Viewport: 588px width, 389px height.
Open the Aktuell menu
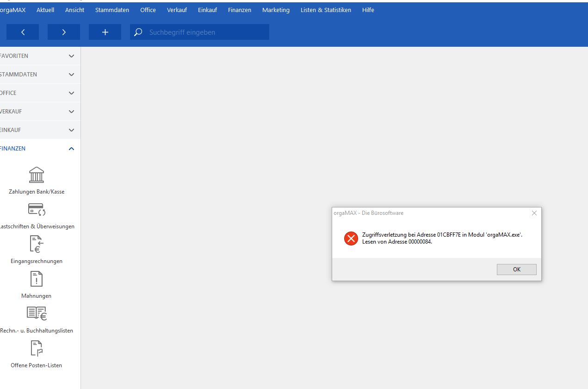pos(45,10)
